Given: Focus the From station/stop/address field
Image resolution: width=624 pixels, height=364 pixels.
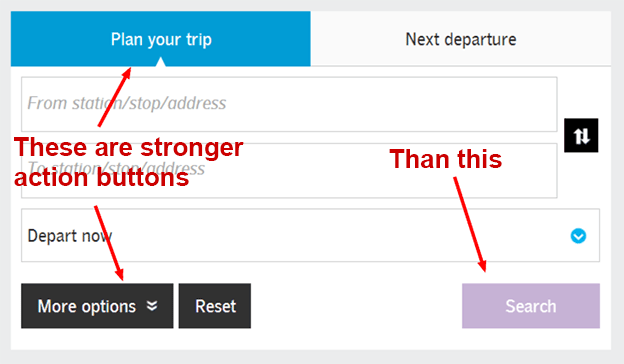Looking at the screenshot, I should pyautogui.click(x=289, y=104).
